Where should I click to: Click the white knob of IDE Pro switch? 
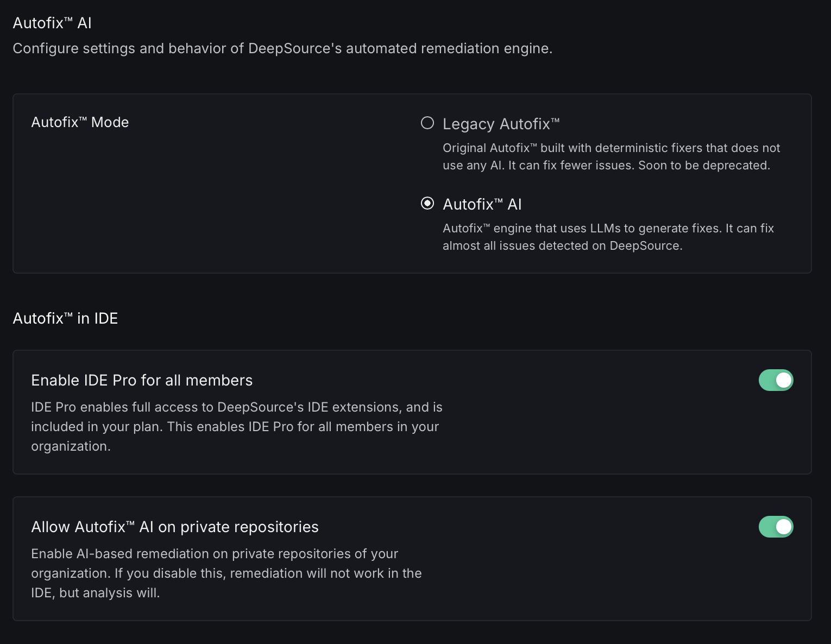tap(784, 380)
